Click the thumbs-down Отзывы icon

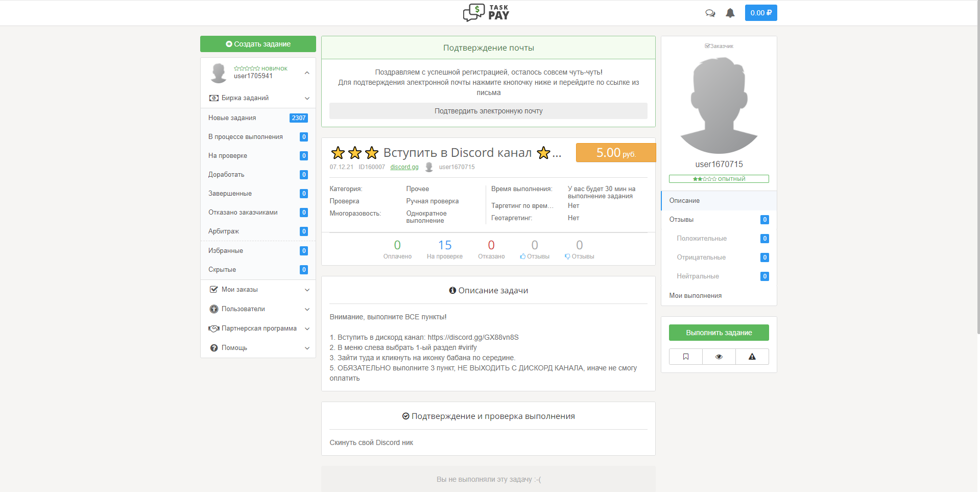[x=567, y=256]
